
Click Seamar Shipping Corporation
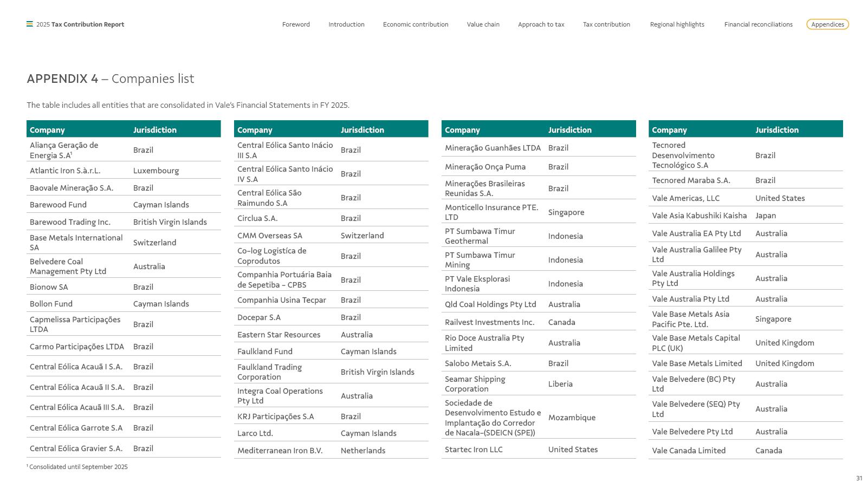click(475, 384)
